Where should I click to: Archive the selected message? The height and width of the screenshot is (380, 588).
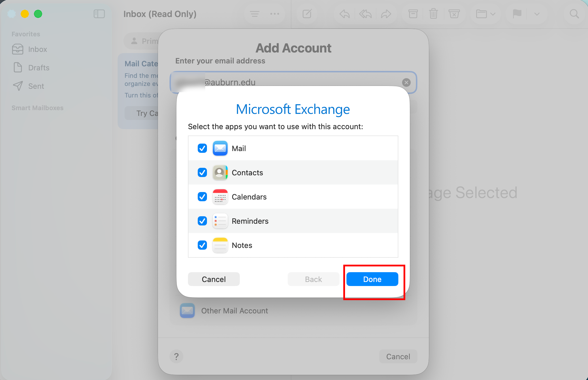point(413,14)
